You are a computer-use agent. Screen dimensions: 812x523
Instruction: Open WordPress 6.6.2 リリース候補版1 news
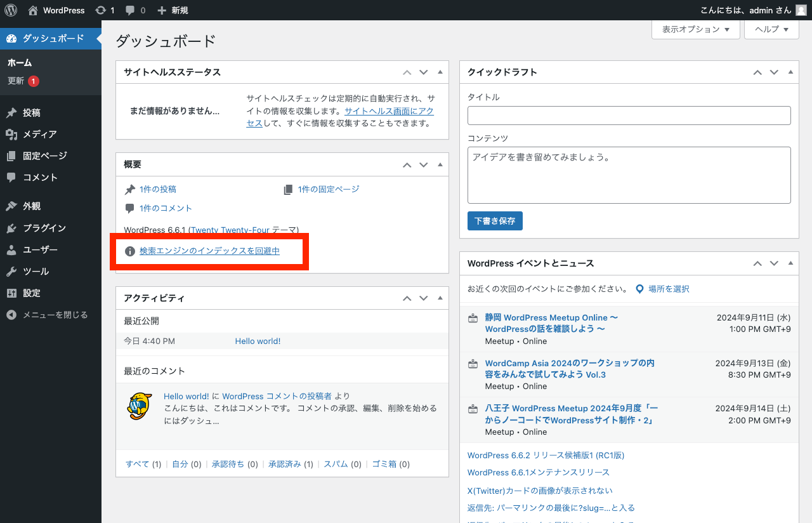pos(546,455)
